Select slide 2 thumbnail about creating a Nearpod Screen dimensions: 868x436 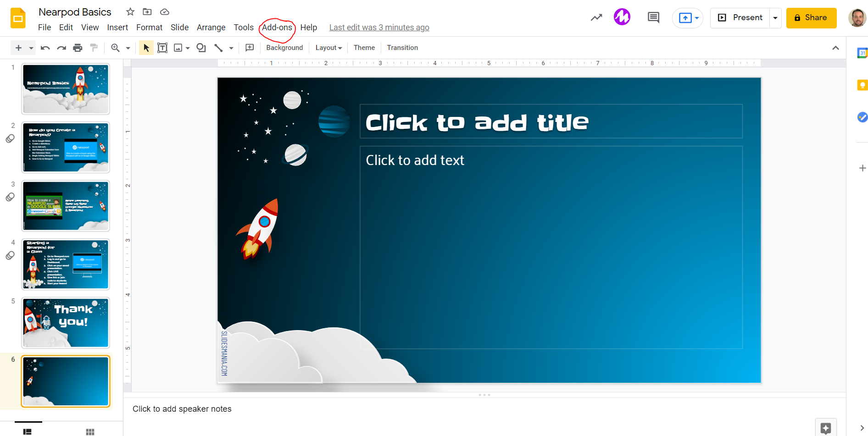coord(66,147)
